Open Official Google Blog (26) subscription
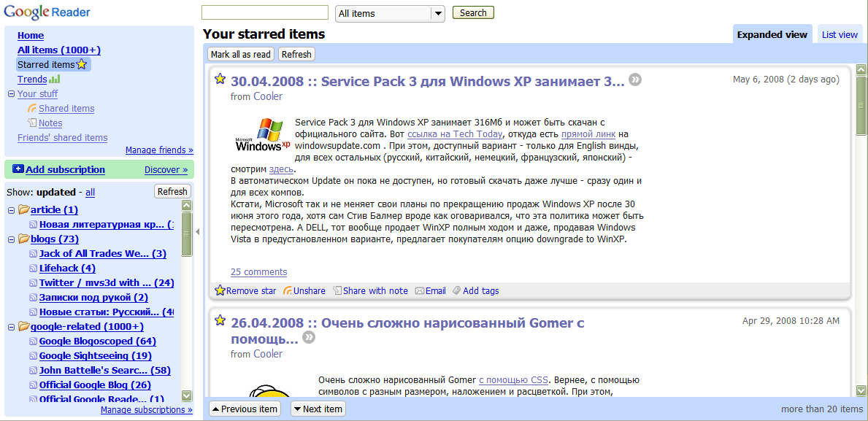 click(x=95, y=385)
